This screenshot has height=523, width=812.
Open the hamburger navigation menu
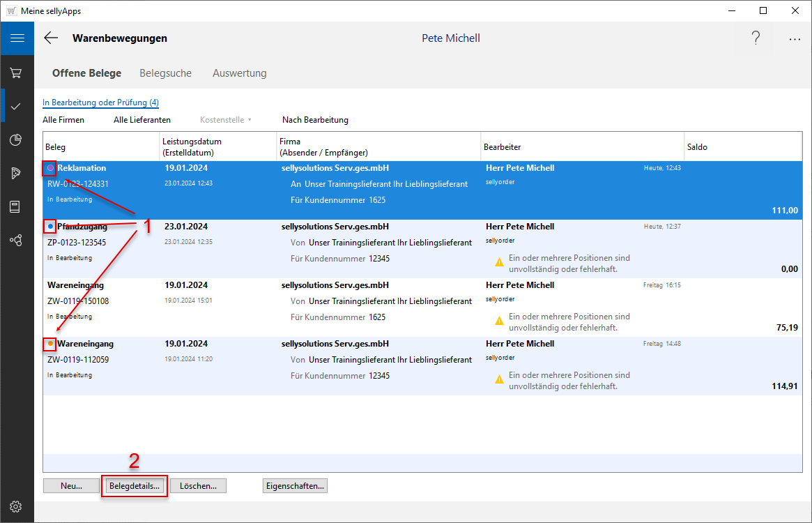coord(17,38)
